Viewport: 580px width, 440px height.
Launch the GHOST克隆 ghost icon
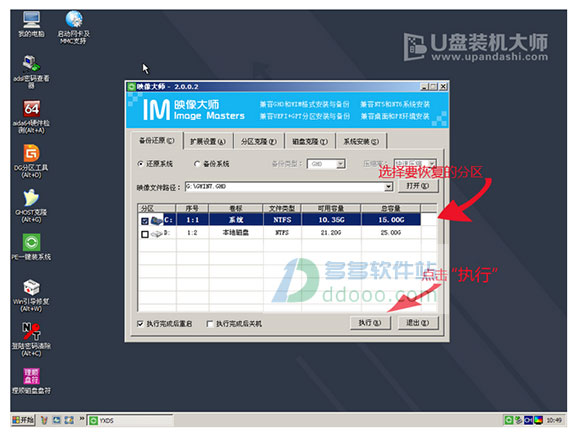[31, 206]
